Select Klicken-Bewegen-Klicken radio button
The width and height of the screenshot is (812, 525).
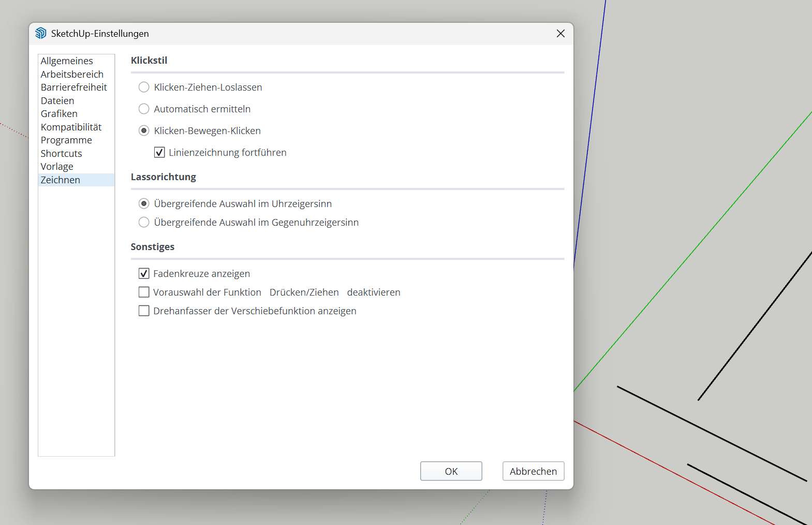[144, 131]
